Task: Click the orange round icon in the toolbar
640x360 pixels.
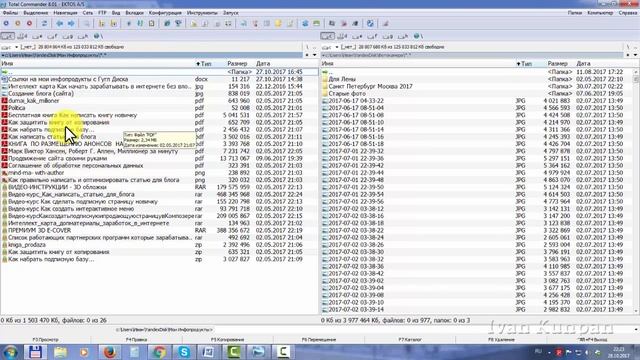Action: point(18,23)
